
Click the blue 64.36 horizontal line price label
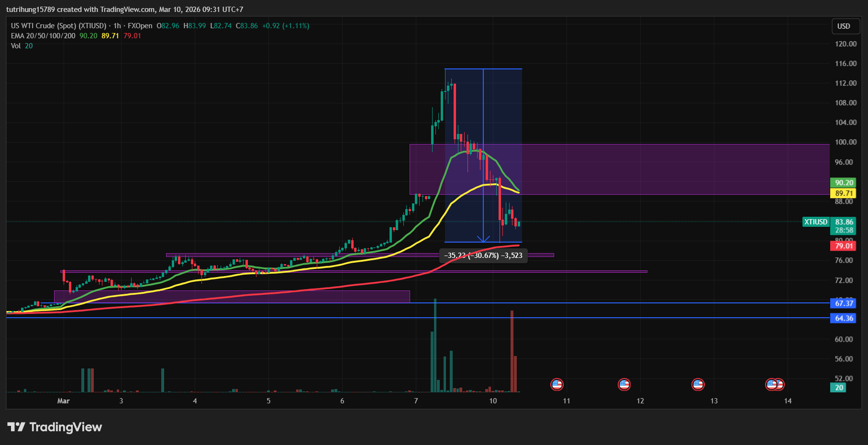pyautogui.click(x=844, y=318)
